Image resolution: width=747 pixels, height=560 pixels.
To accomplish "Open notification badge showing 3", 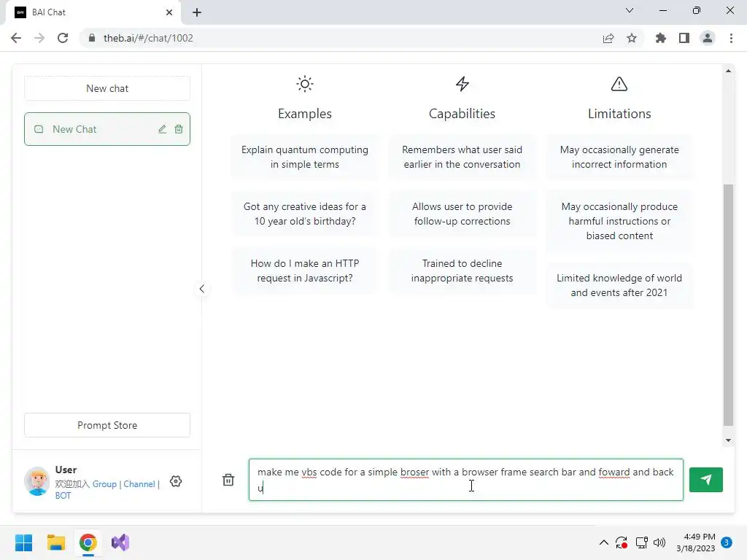I will (x=727, y=542).
